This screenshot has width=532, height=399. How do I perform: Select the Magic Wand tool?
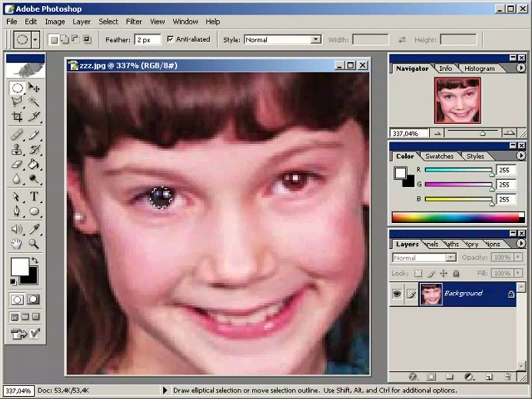click(34, 101)
